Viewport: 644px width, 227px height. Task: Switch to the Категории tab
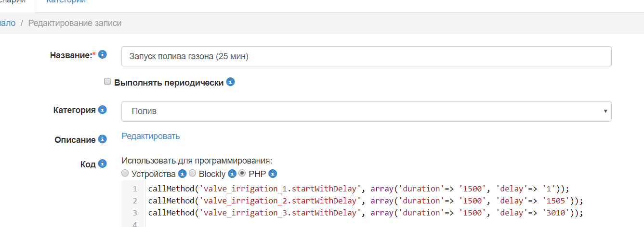(x=66, y=1)
